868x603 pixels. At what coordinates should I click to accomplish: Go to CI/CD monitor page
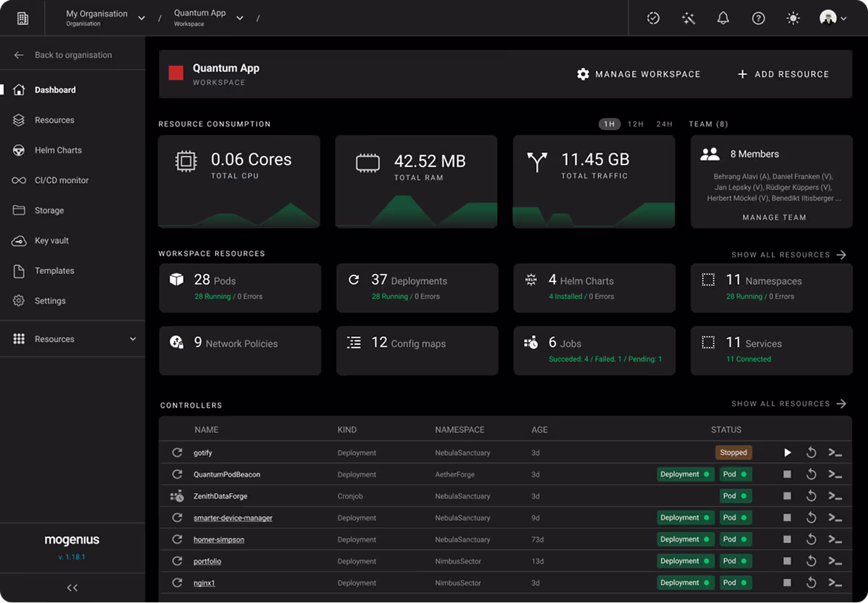[x=61, y=181]
